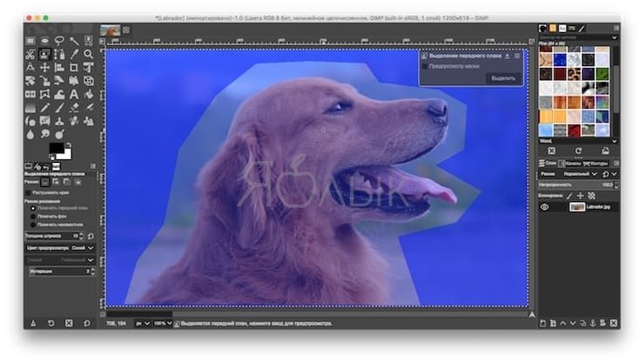Select the Heal bandage tool
Screen dimensions: 644x363
point(74,121)
